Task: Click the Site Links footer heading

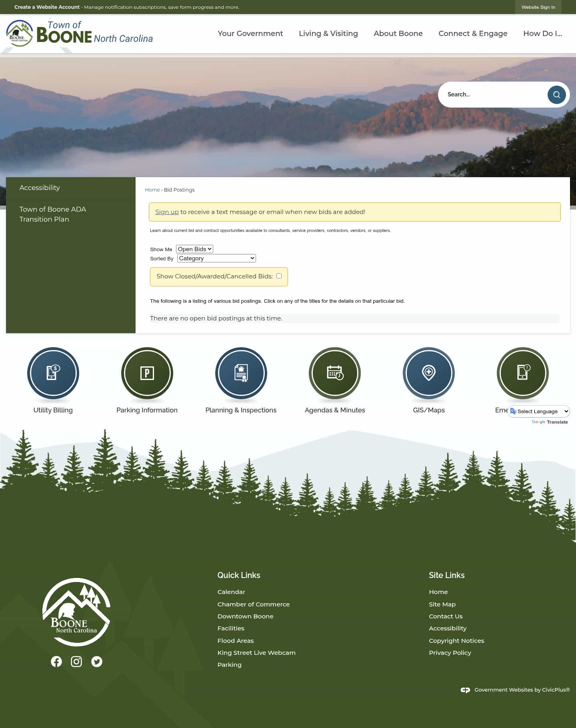Action: [x=447, y=575]
